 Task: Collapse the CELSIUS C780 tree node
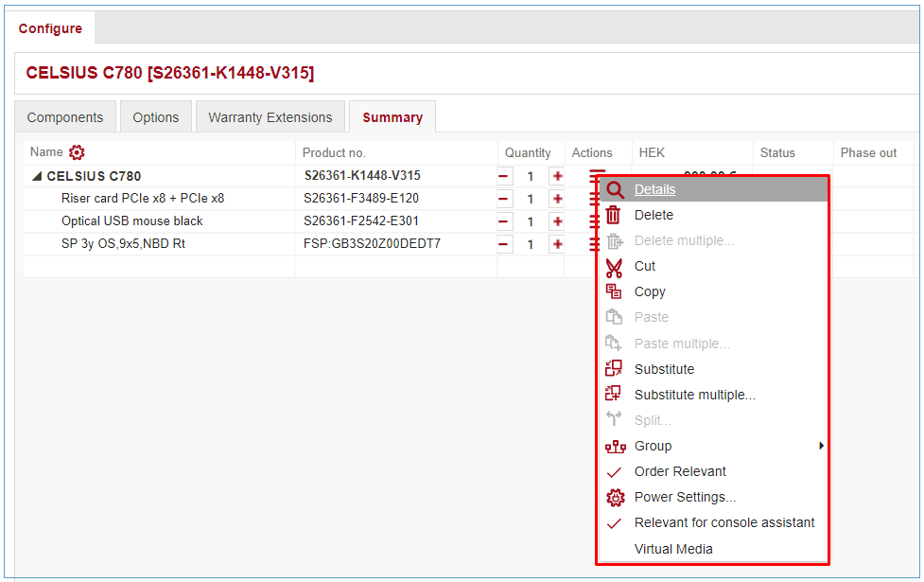[x=37, y=176]
